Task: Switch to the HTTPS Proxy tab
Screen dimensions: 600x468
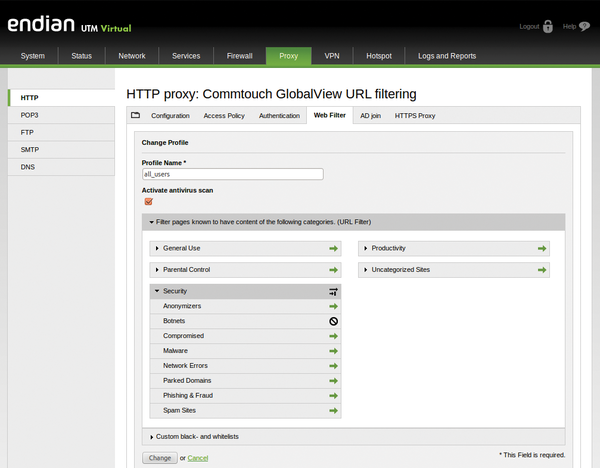Action: 415,116
